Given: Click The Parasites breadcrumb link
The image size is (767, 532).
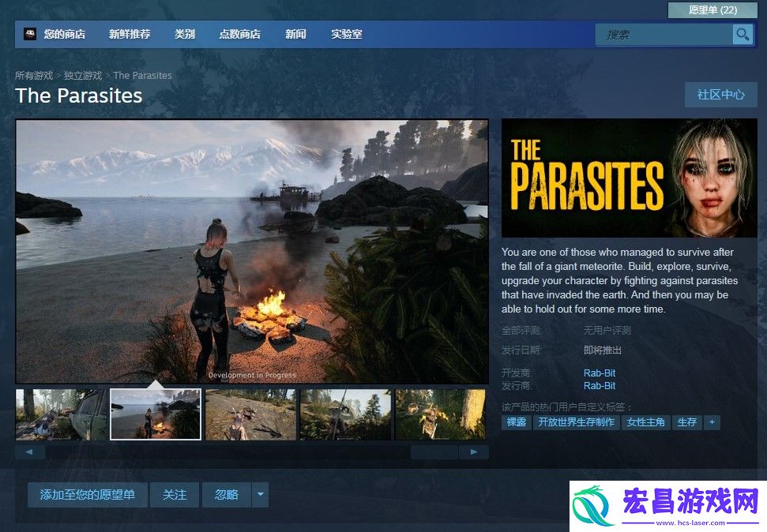Looking at the screenshot, I should 142,75.
